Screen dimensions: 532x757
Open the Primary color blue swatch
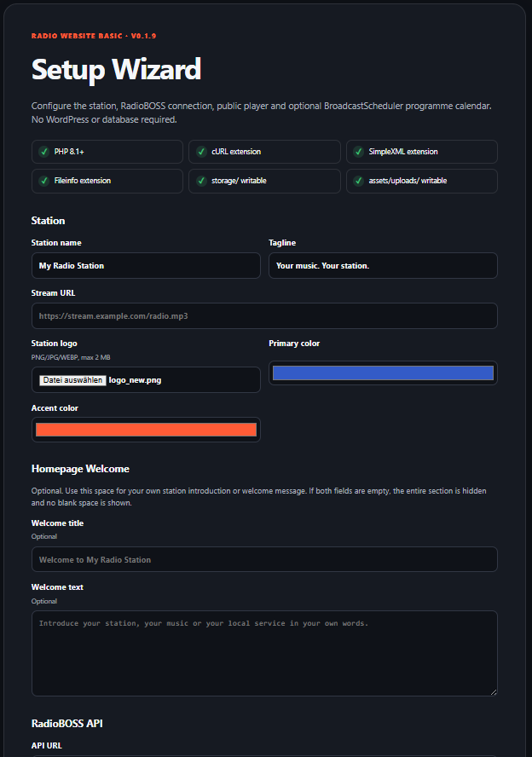383,373
